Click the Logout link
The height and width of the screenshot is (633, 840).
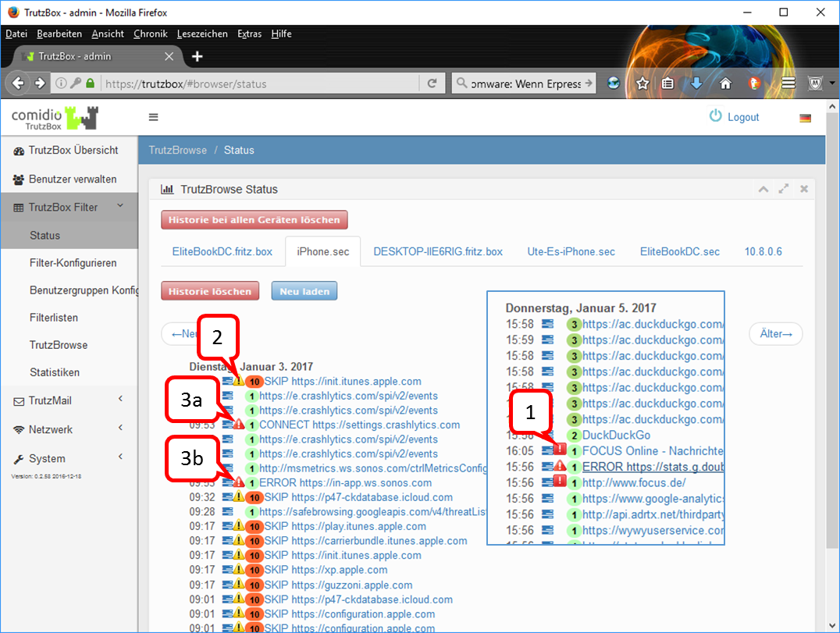734,117
